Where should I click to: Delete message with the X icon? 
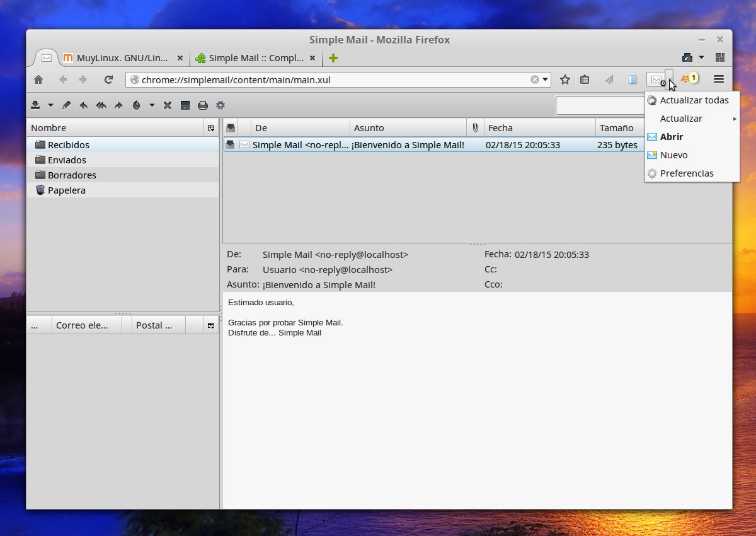[168, 105]
